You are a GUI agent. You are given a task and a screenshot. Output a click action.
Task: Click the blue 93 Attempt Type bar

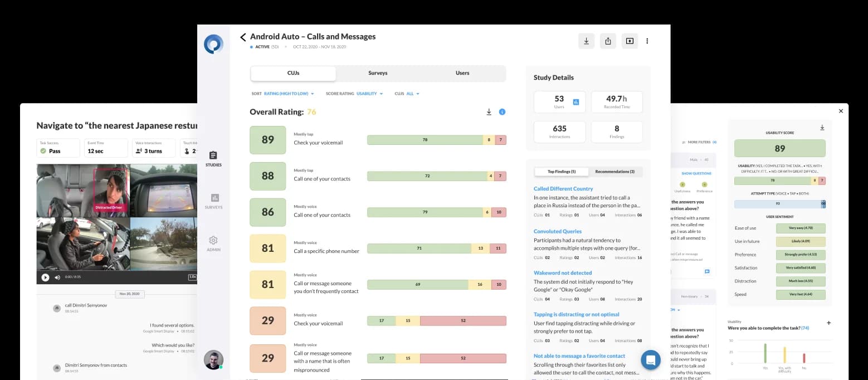(778, 204)
